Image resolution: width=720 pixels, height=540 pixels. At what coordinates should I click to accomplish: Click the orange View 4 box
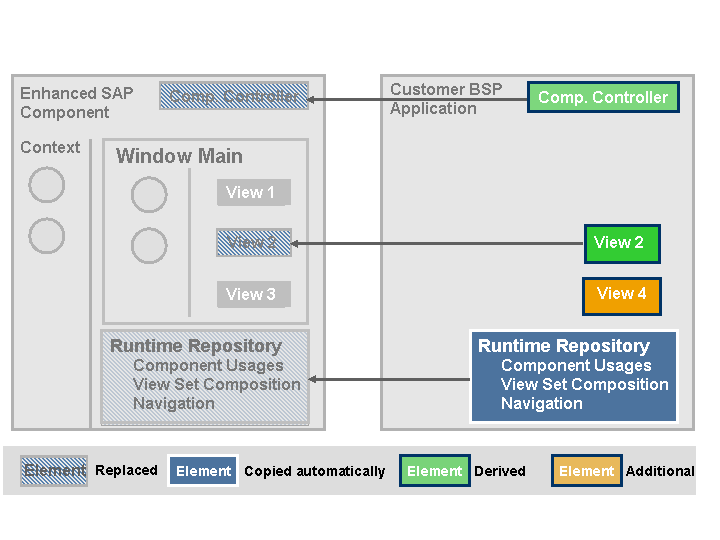[x=621, y=294]
